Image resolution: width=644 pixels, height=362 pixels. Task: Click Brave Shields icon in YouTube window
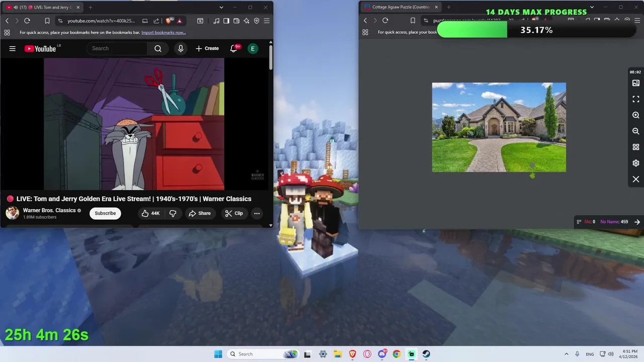(169, 21)
